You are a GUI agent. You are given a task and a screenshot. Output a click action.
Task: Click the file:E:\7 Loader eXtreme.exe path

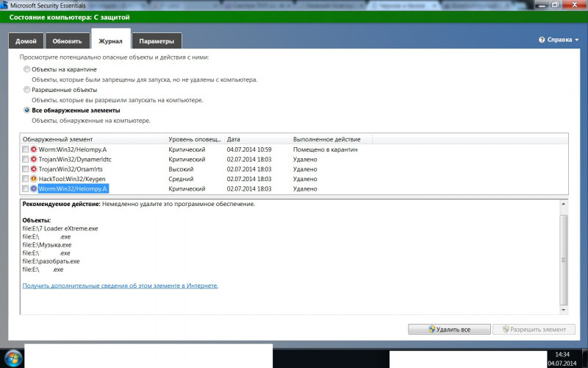click(60, 228)
